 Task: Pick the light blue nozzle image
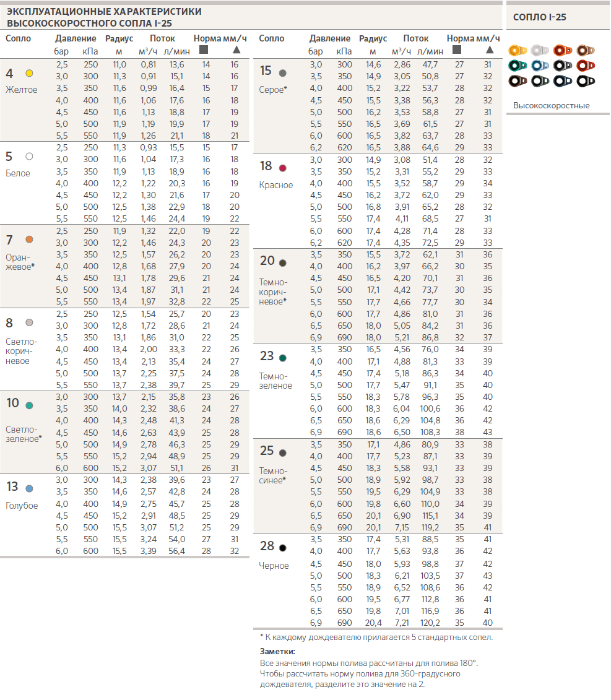[540, 66]
